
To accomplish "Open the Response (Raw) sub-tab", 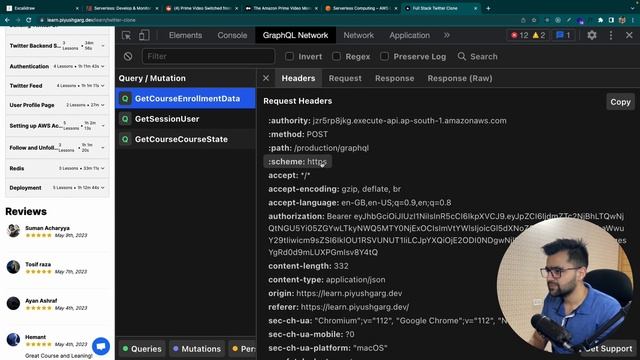I will tap(460, 78).
